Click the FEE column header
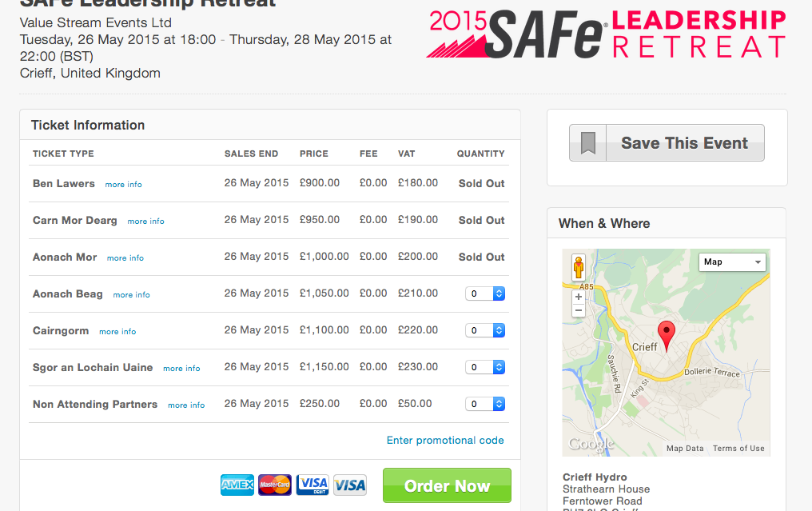The width and height of the screenshot is (812, 511). (368, 154)
